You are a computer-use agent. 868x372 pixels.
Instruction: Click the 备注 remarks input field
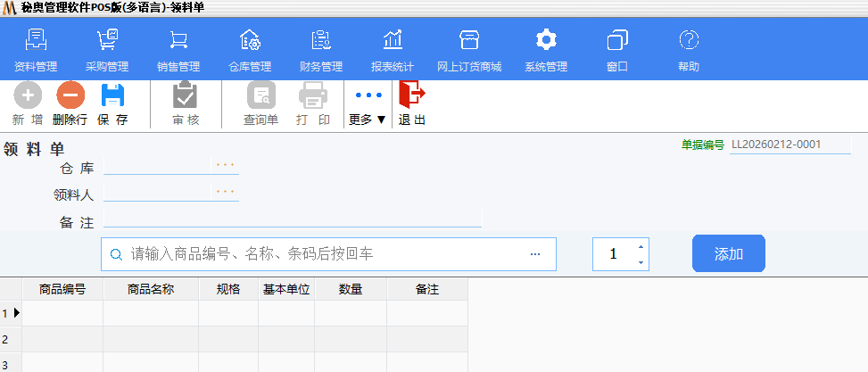point(292,220)
